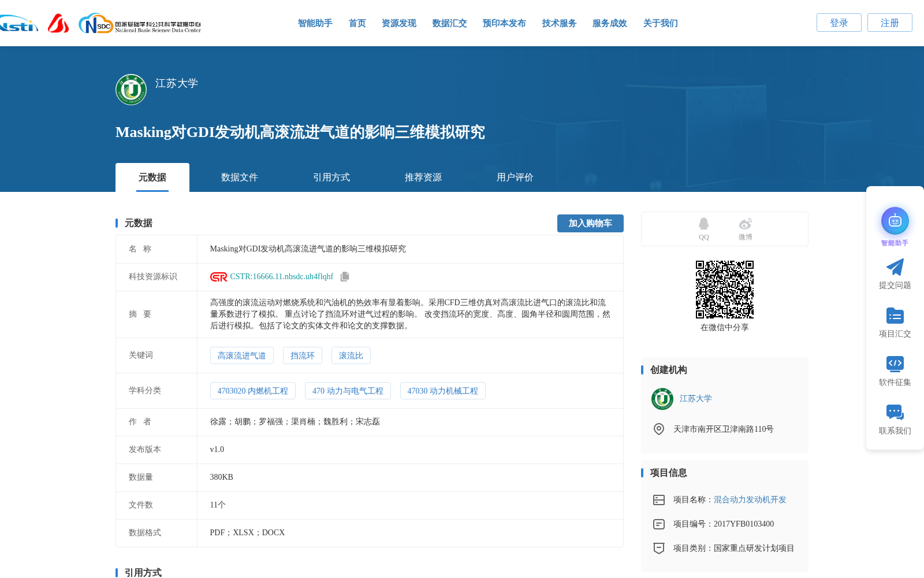The width and height of the screenshot is (924, 578).
Task: Open the 技术服务 menu item
Action: pyautogui.click(x=560, y=23)
